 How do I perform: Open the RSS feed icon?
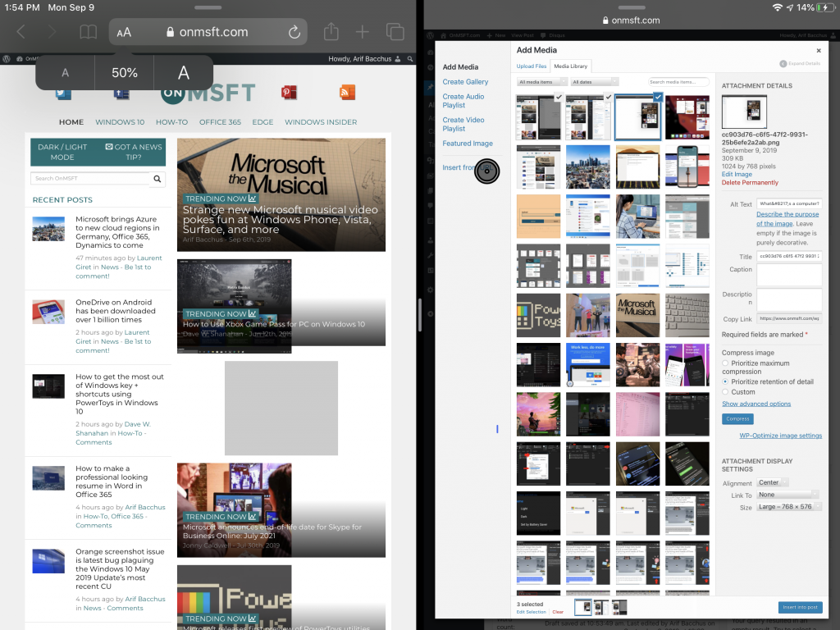(x=347, y=92)
